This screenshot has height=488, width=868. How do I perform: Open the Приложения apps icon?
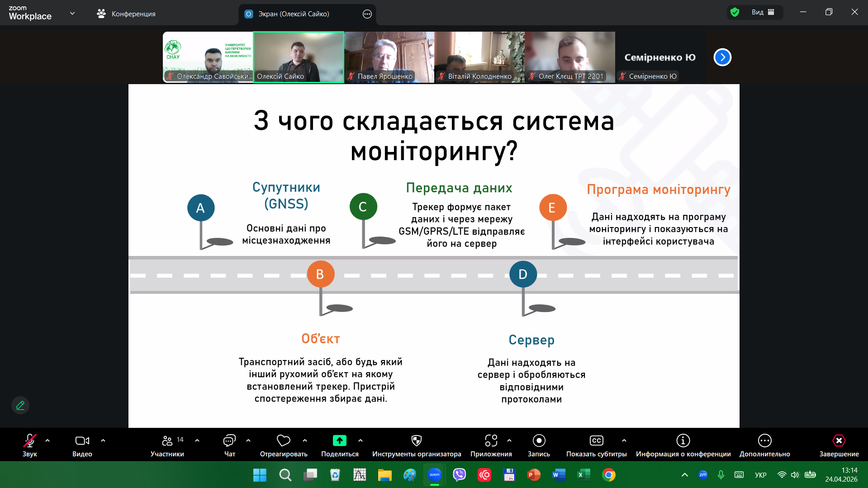tap(491, 441)
